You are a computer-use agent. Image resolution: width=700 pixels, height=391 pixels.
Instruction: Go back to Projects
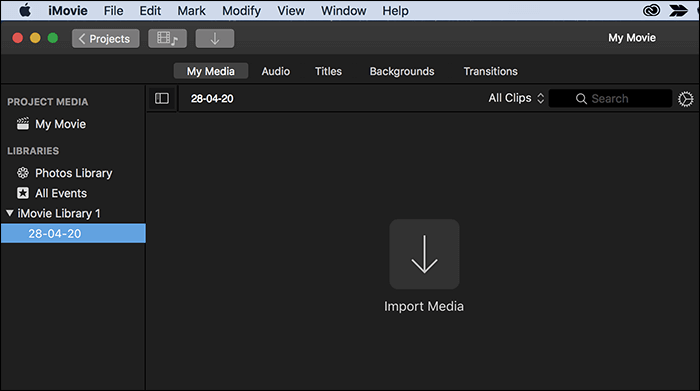point(105,38)
